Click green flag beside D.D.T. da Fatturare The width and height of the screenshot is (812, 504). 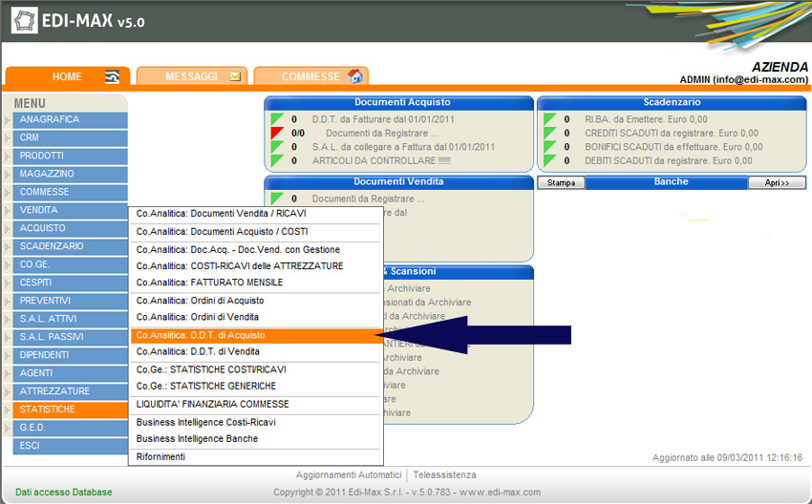[276, 119]
